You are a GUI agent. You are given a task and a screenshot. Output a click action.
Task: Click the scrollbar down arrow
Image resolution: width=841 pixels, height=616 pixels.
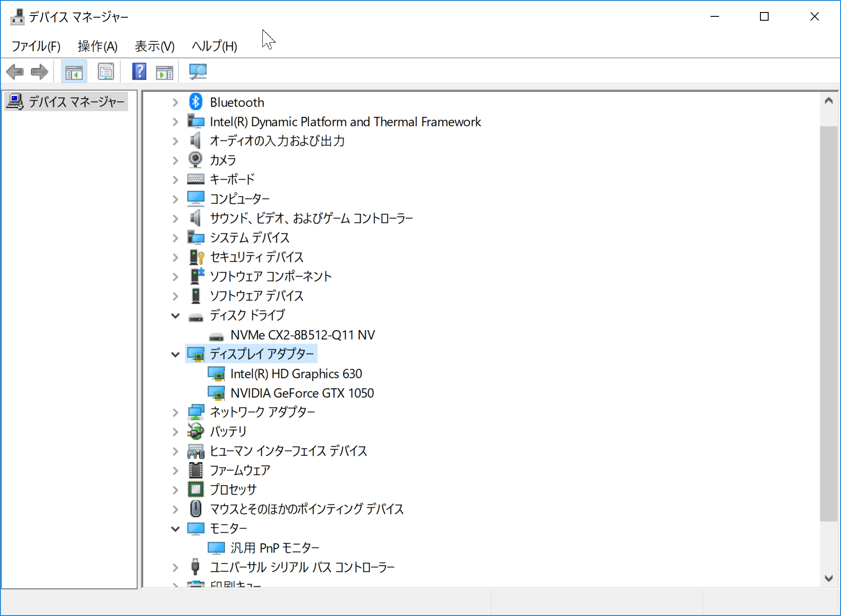coord(828,578)
